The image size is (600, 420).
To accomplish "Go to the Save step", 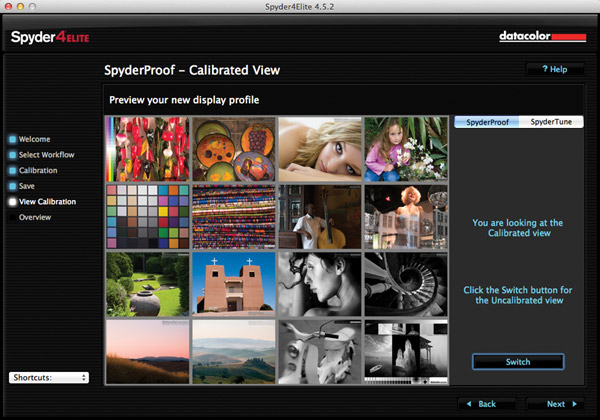I will [27, 186].
